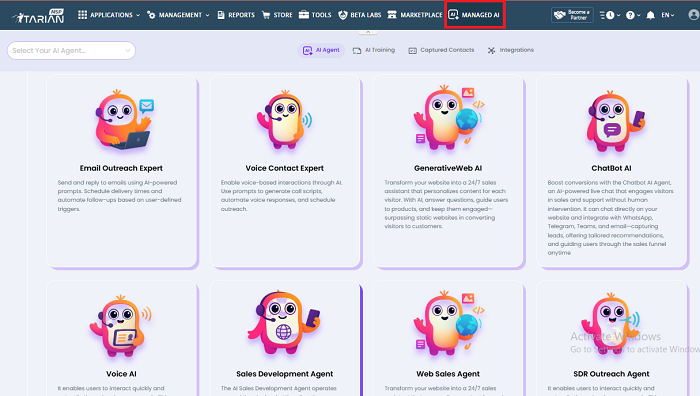The width and height of the screenshot is (700, 396).
Task: Click the Management gear icon
Action: click(151, 15)
